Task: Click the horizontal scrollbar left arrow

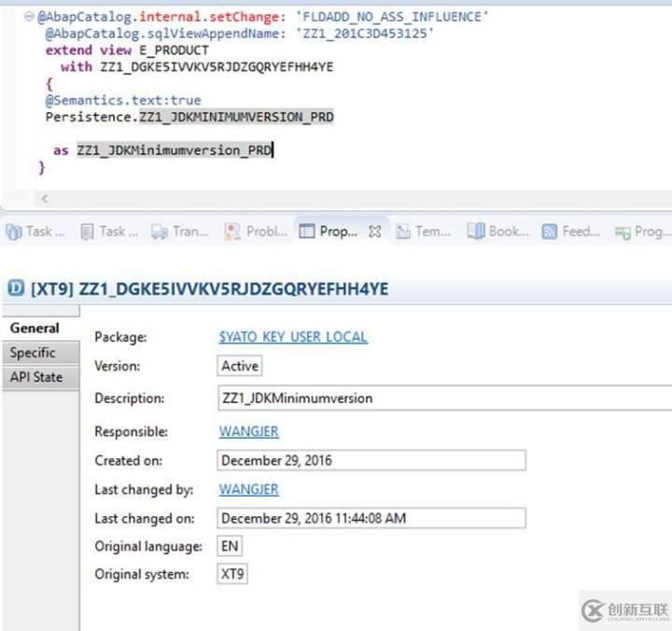Action: (44, 199)
